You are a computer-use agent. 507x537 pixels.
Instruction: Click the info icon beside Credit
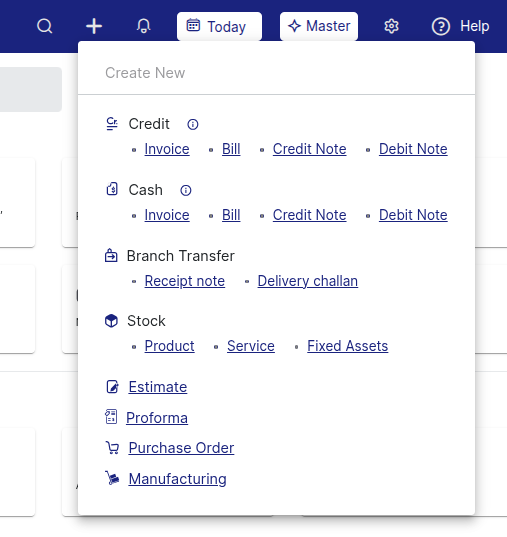pyautogui.click(x=193, y=124)
